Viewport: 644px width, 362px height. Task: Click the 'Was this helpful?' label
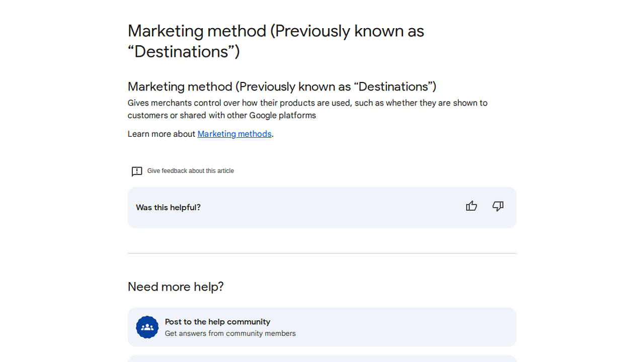[x=168, y=208]
